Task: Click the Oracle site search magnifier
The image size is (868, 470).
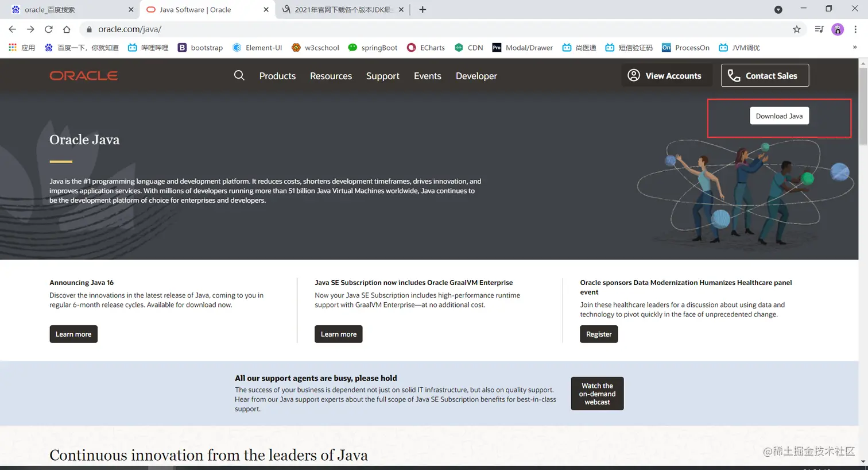Action: coord(239,75)
